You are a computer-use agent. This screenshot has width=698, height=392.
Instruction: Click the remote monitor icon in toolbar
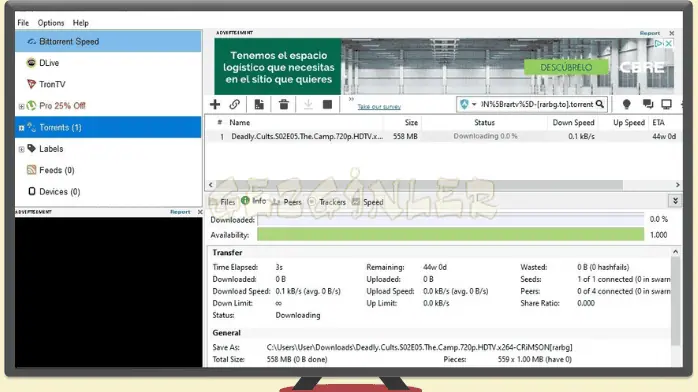click(x=666, y=104)
